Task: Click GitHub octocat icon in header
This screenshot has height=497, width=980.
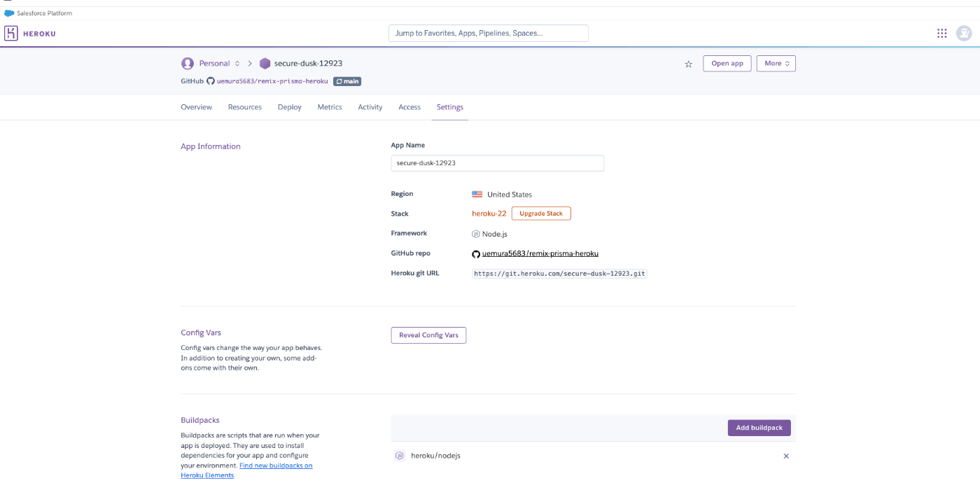Action: pyautogui.click(x=211, y=81)
